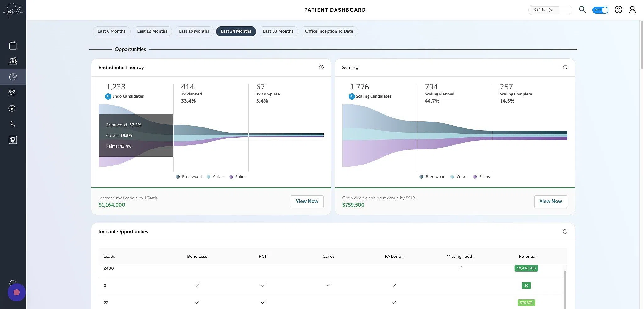Open the info icon on the Scaling card
The image size is (644, 309).
[565, 67]
